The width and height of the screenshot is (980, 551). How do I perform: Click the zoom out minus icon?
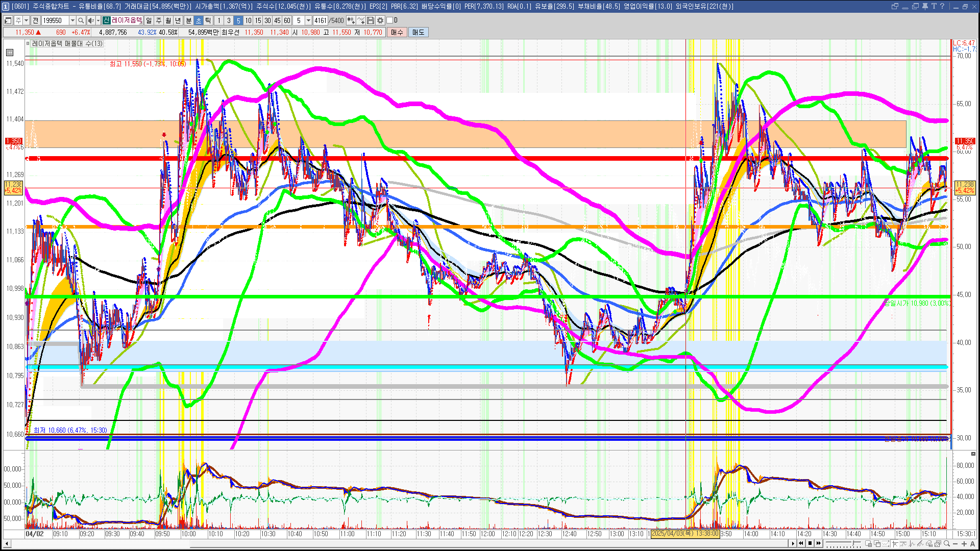pyautogui.click(x=955, y=543)
